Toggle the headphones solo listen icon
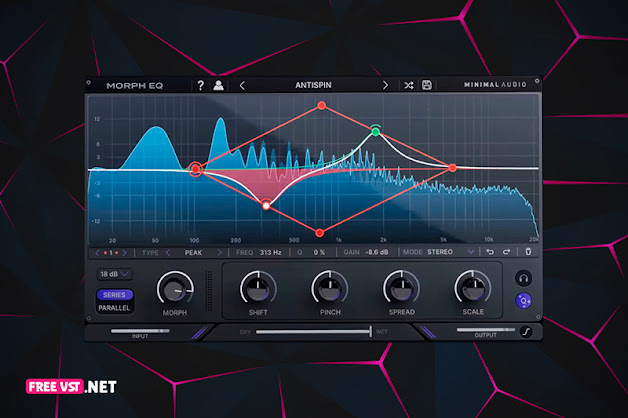The height and width of the screenshot is (418, 628). coord(523,278)
